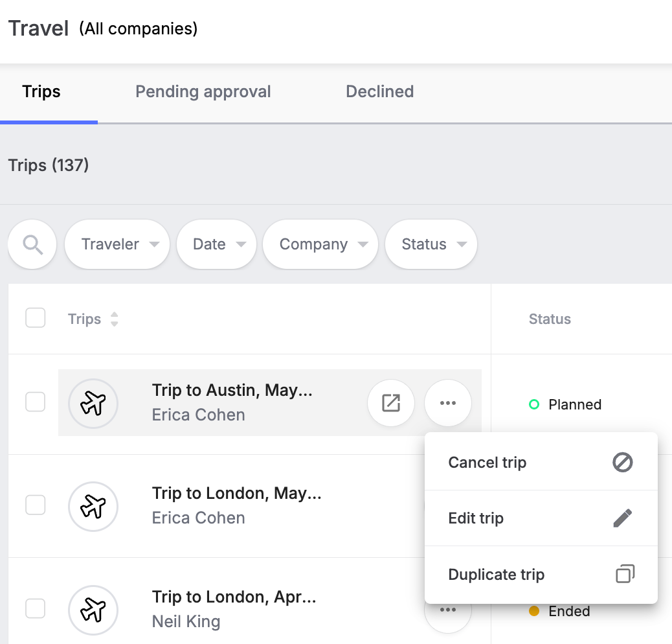Check the Trip to Austin row checkbox

click(35, 402)
